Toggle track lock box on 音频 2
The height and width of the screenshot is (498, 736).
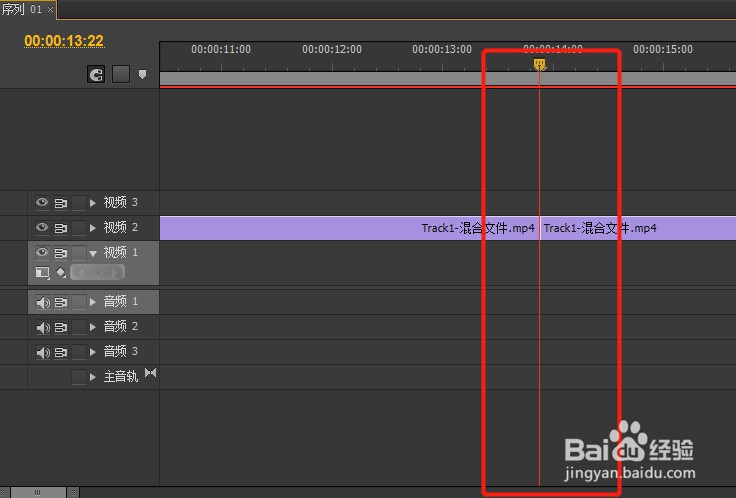point(79,327)
